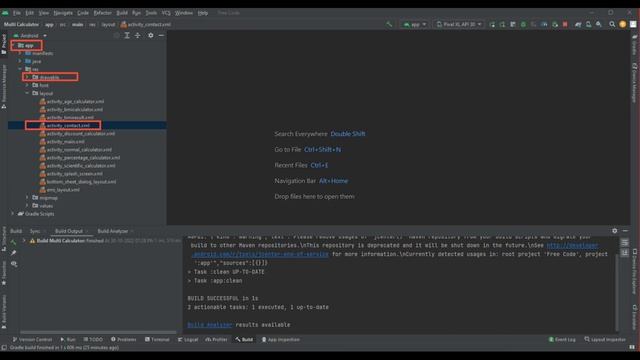Click the status bar tool windows icon
Image resolution: width=640 pixels, height=360 pixels.
pos(4,347)
